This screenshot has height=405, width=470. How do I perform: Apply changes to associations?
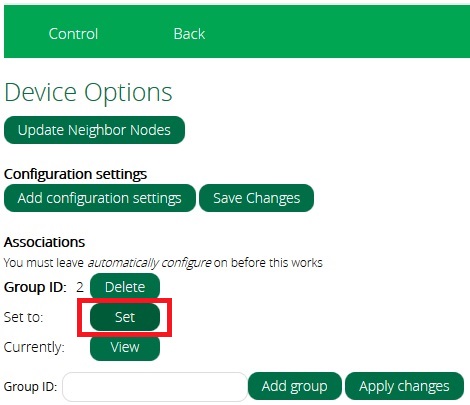[x=404, y=386]
